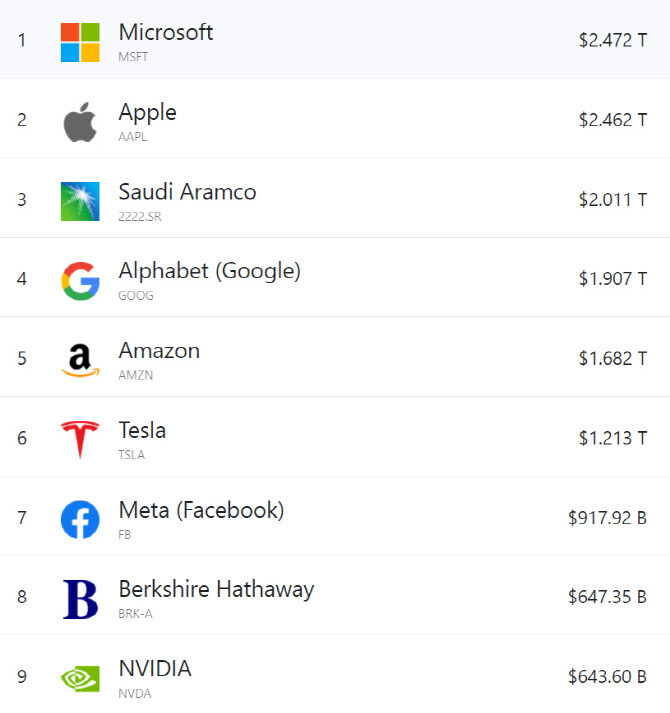Click the Berkshire Hathaway name
670x713 pixels.
click(x=216, y=590)
